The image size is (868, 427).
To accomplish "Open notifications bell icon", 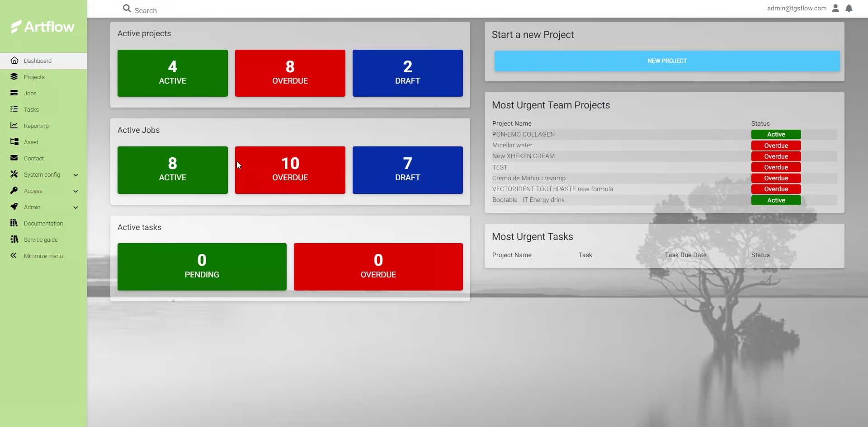I will (x=849, y=8).
